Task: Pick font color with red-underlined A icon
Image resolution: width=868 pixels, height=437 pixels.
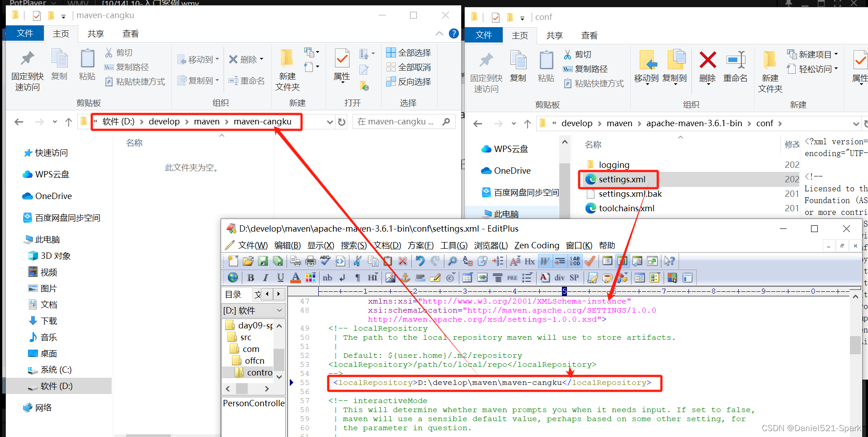Action: (x=296, y=277)
